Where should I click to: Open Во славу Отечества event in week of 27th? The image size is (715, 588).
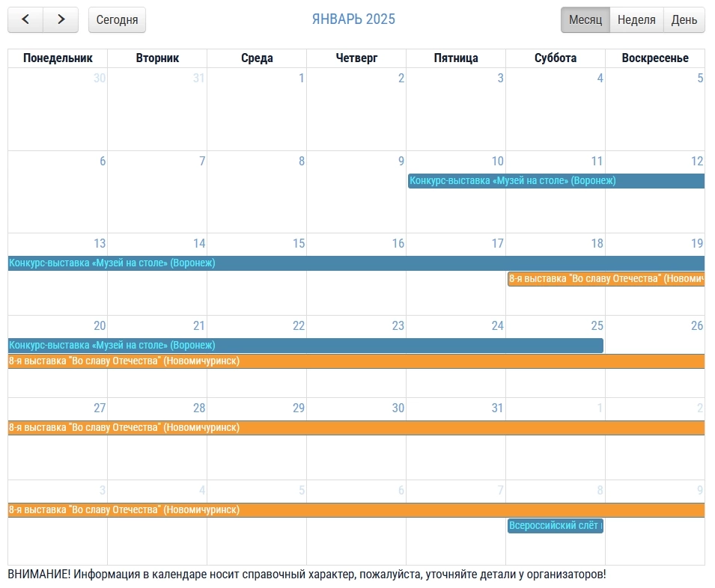pos(356,428)
